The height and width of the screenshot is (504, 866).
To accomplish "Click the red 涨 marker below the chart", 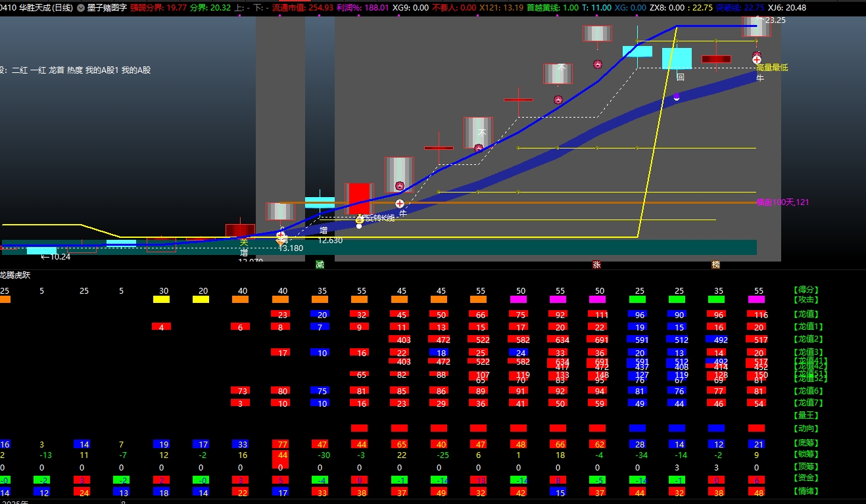I will pos(597,265).
